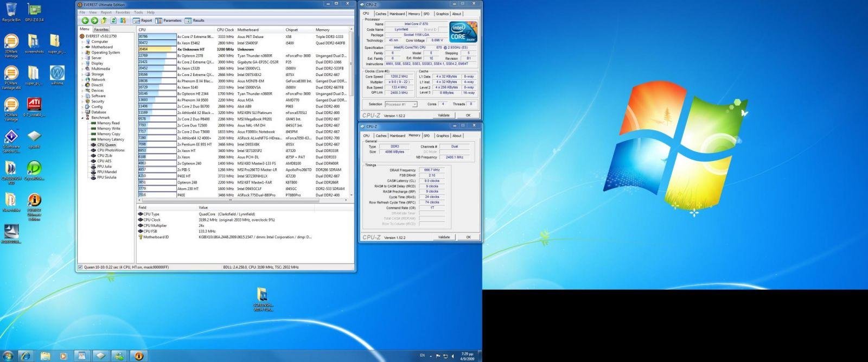Click OK in the lower CPU-Z window
The width and height of the screenshot is (868, 362).
[468, 237]
